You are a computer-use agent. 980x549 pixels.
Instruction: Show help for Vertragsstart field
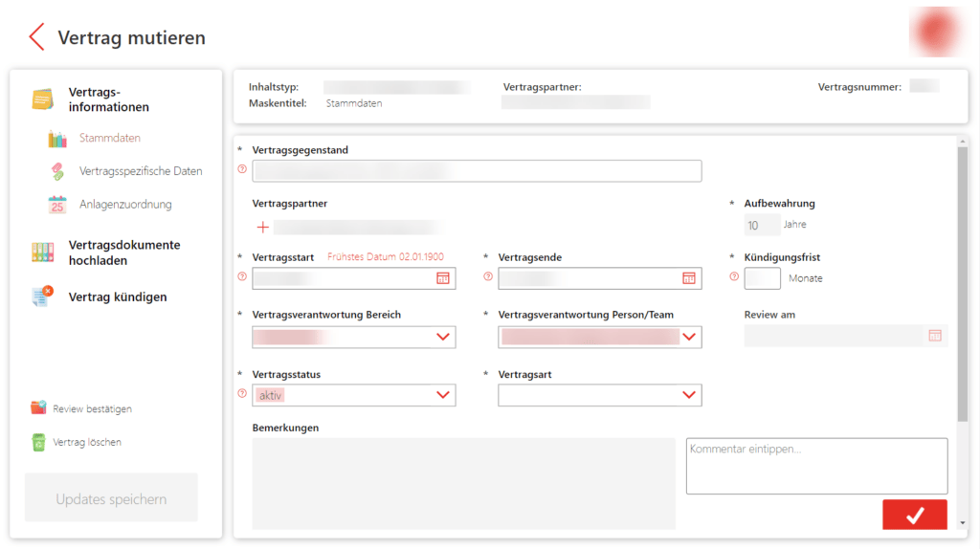[x=242, y=276]
